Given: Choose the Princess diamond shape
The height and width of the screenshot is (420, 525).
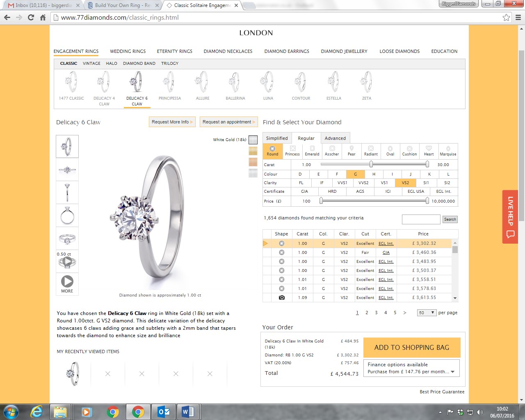Looking at the screenshot, I should coord(292,151).
